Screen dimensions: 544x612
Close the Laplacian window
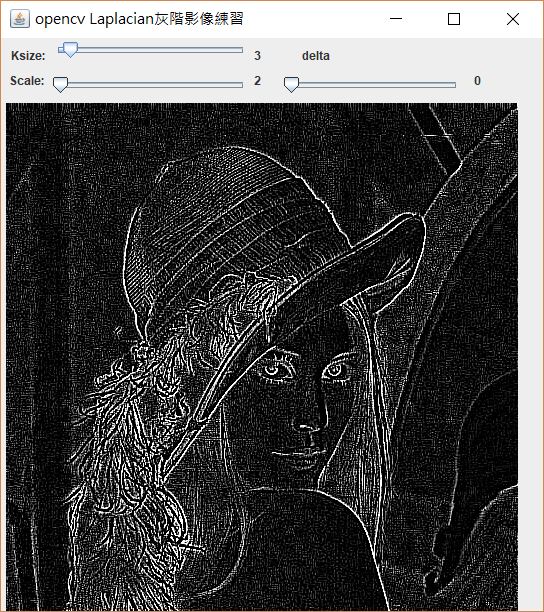click(x=513, y=19)
